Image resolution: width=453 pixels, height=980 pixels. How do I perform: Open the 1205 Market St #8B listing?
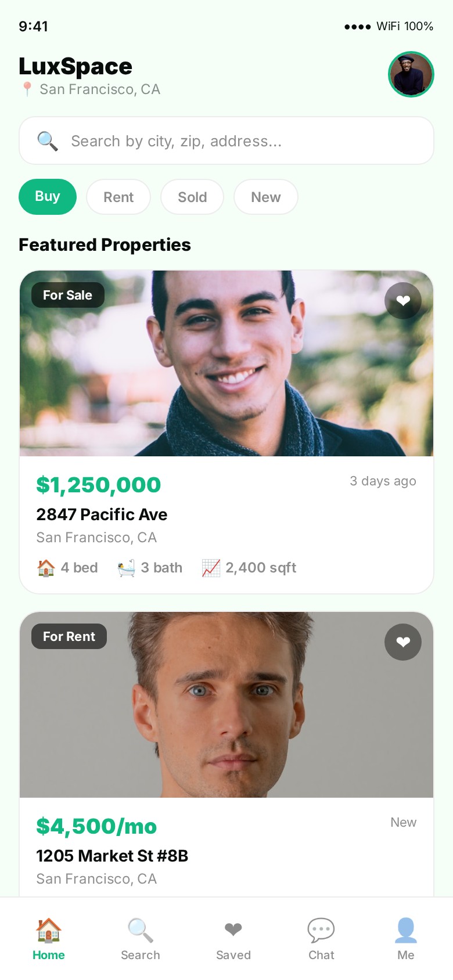click(x=112, y=856)
